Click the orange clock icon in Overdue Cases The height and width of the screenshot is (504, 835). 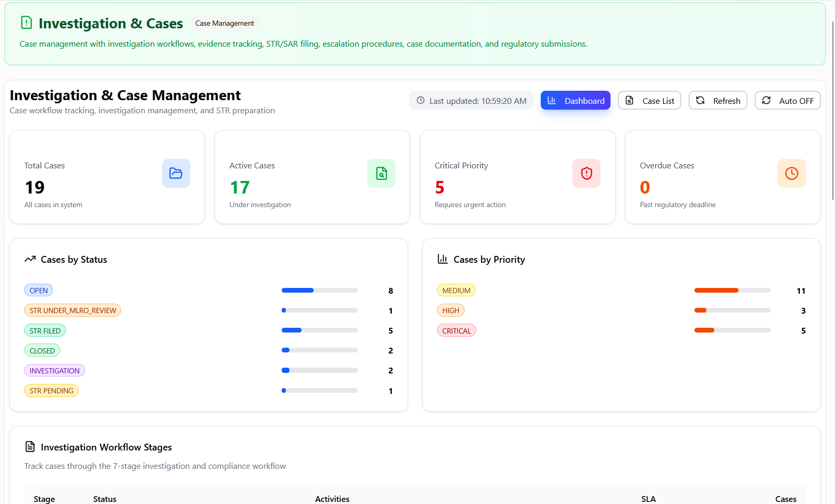(x=791, y=173)
